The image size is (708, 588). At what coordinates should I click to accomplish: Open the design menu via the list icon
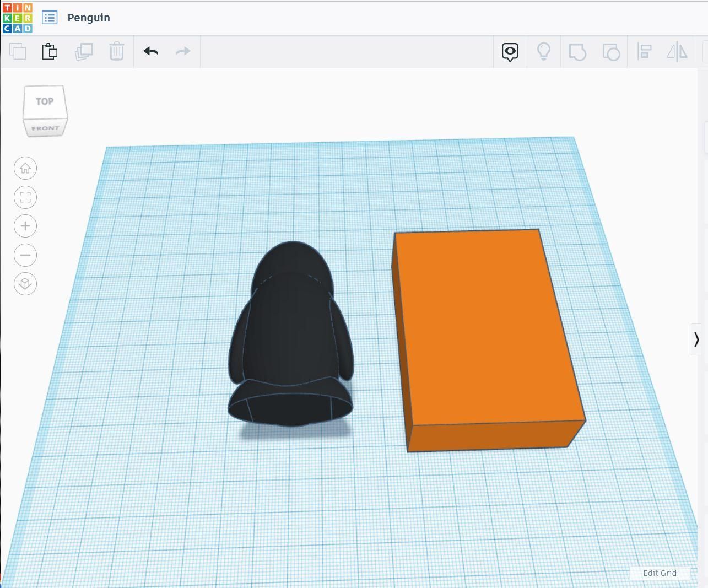(x=50, y=17)
